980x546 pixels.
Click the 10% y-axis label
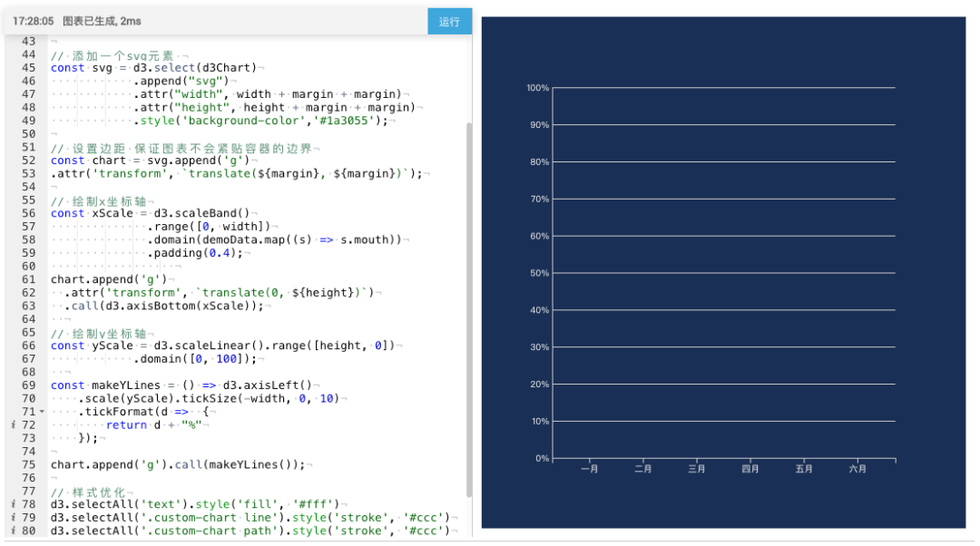[x=540, y=421]
